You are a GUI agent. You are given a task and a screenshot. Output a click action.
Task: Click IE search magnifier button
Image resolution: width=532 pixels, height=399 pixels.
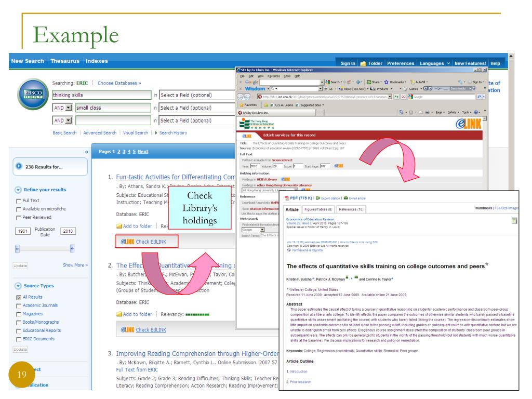[x=479, y=97]
